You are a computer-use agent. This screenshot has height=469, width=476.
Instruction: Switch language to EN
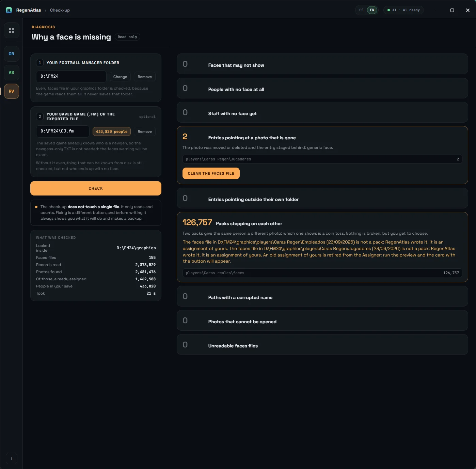point(372,10)
